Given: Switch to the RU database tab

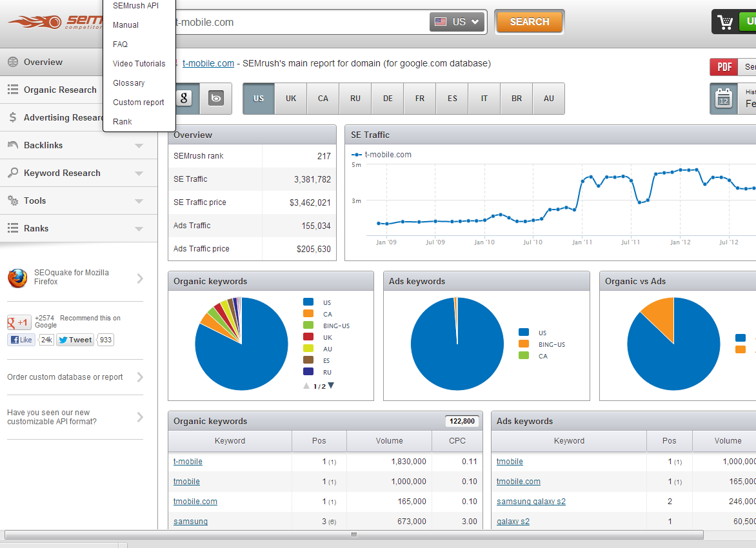Looking at the screenshot, I should click(x=355, y=99).
